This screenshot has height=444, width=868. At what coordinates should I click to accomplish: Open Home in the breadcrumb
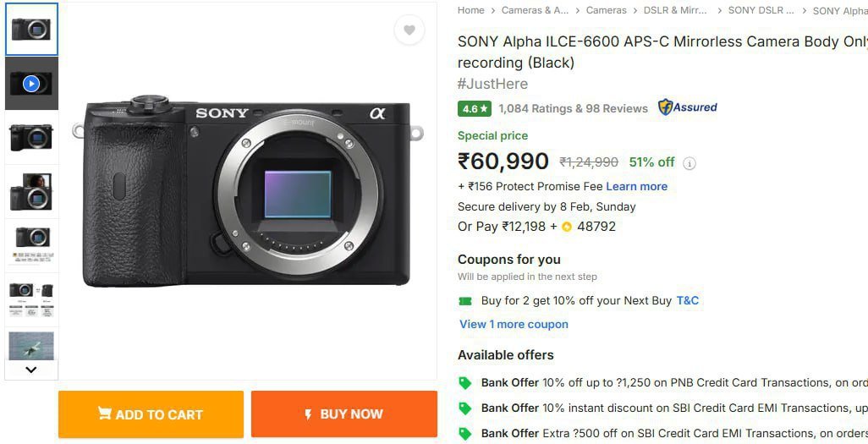pos(471,10)
